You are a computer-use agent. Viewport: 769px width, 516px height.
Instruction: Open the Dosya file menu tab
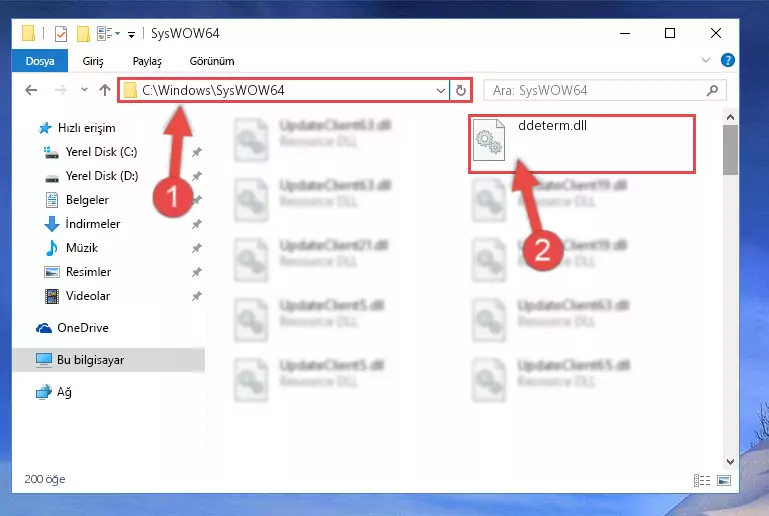click(40, 61)
